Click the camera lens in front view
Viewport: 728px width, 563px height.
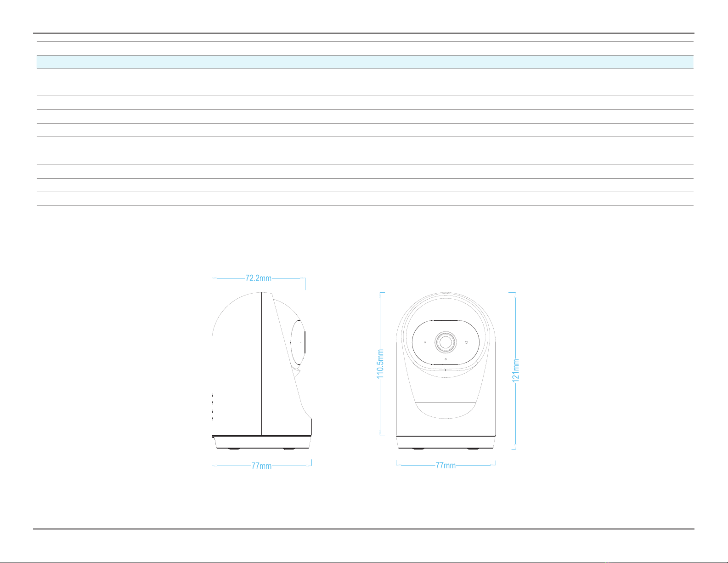pos(446,342)
